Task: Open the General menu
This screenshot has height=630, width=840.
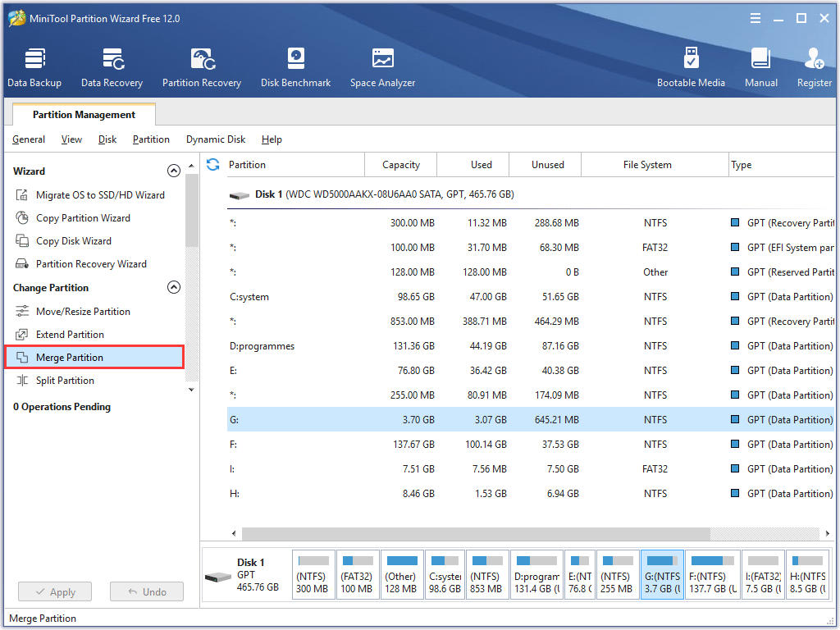Action: [29, 139]
